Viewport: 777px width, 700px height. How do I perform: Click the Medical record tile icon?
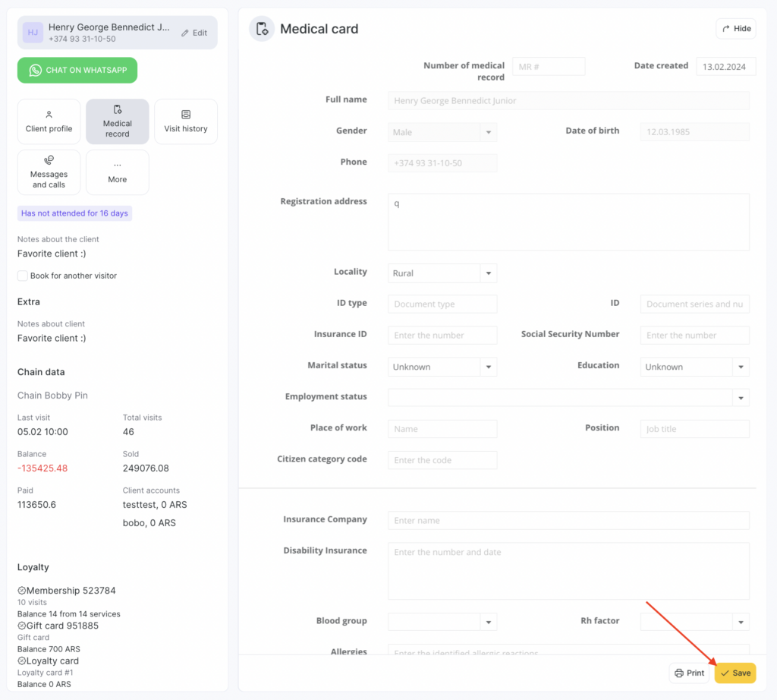(118, 110)
